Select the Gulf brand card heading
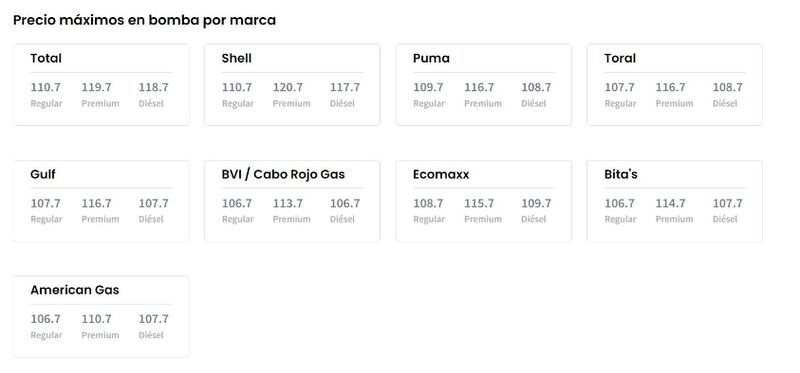The image size is (800, 373). [x=43, y=174]
